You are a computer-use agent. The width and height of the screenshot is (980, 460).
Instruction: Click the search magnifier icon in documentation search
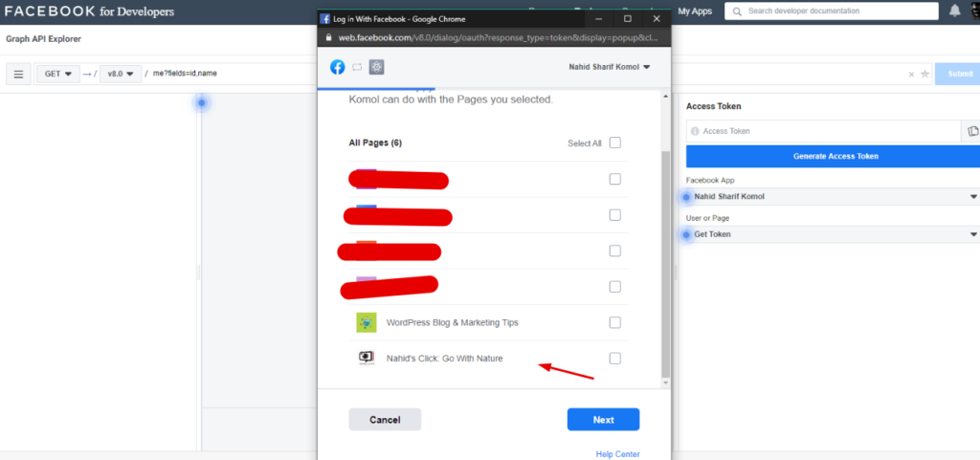tap(738, 11)
